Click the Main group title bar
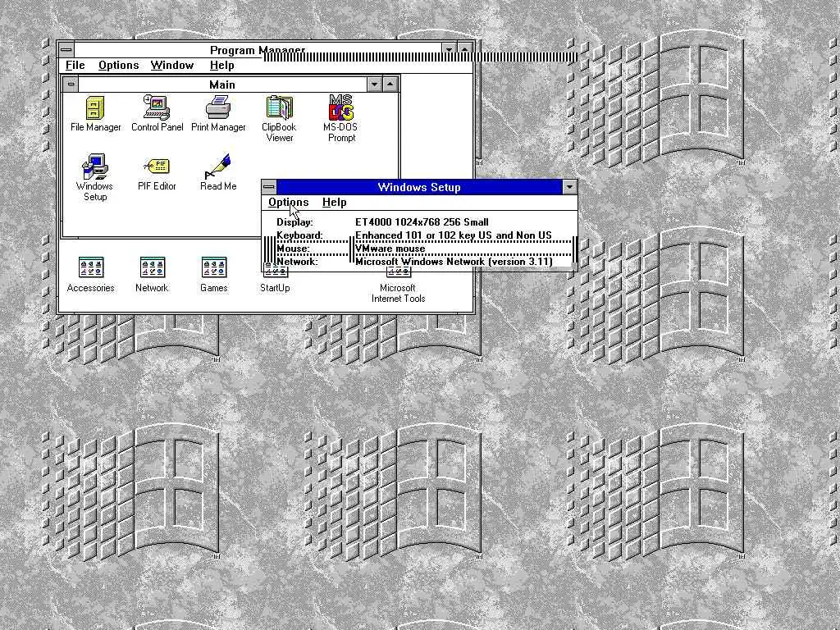The height and width of the screenshot is (630, 840). (222, 84)
